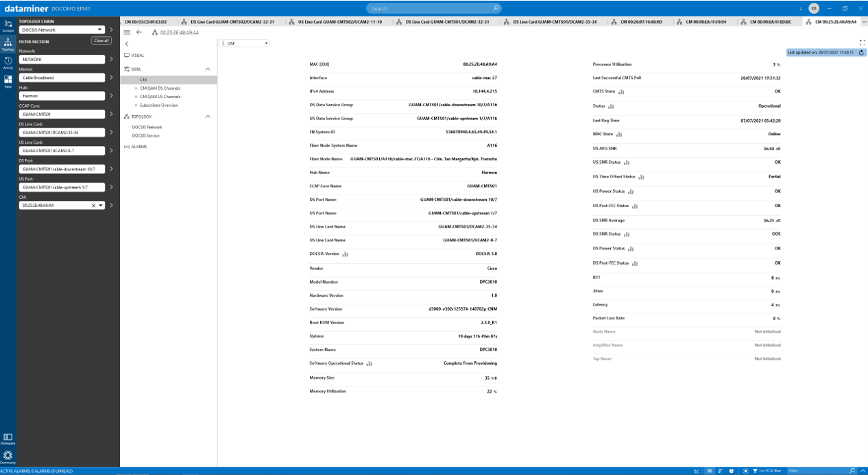Open trend graph for US Time Offset Status
Image resolution: width=868 pixels, height=475 pixels.
641,177
